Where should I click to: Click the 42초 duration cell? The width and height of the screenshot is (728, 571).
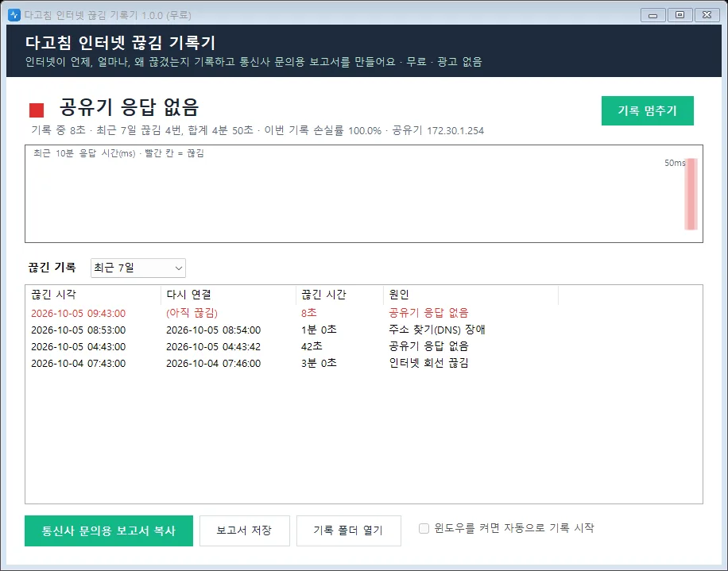coord(312,346)
